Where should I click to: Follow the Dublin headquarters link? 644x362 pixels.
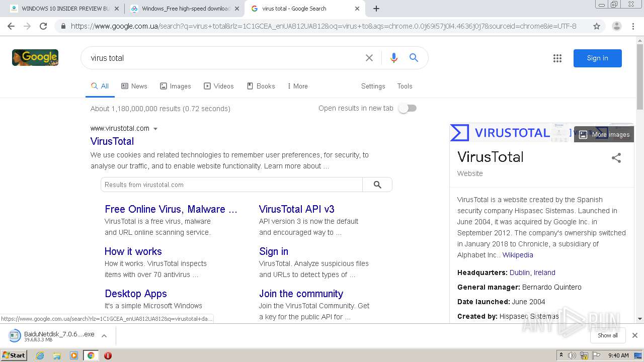(519, 273)
